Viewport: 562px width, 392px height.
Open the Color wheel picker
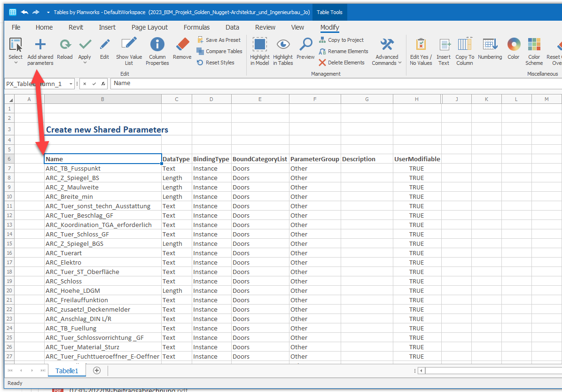pyautogui.click(x=514, y=45)
